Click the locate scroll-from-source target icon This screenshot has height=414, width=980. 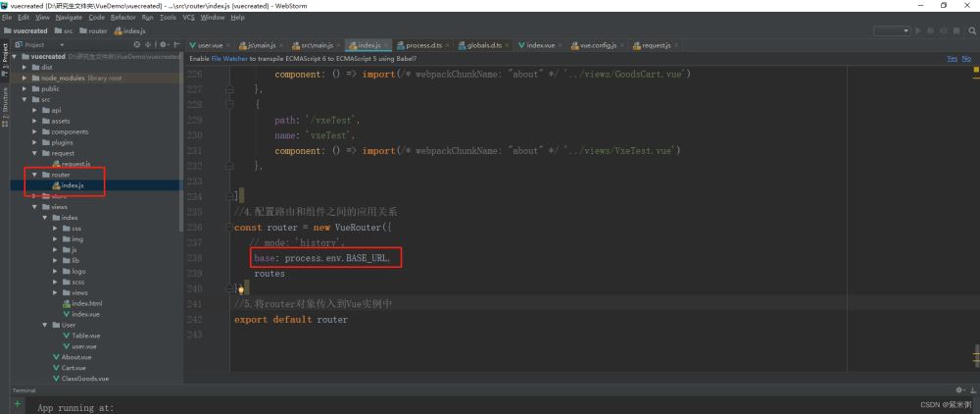[x=137, y=45]
